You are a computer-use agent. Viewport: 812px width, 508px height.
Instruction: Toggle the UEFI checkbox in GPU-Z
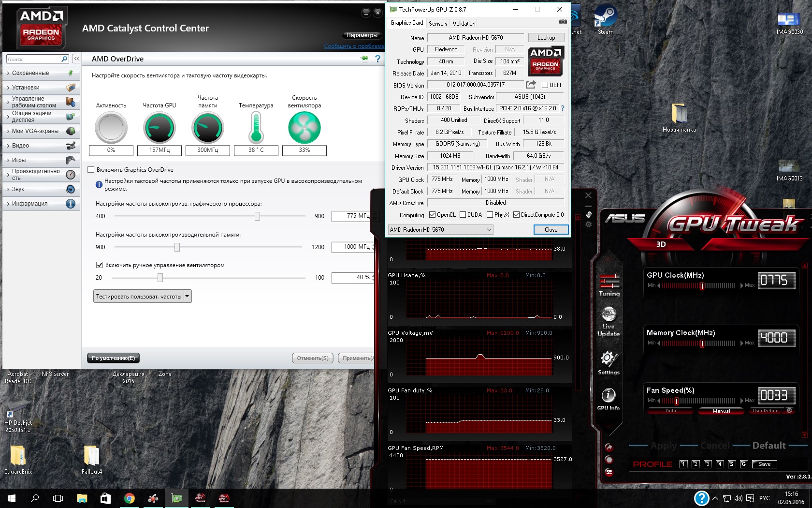545,85
